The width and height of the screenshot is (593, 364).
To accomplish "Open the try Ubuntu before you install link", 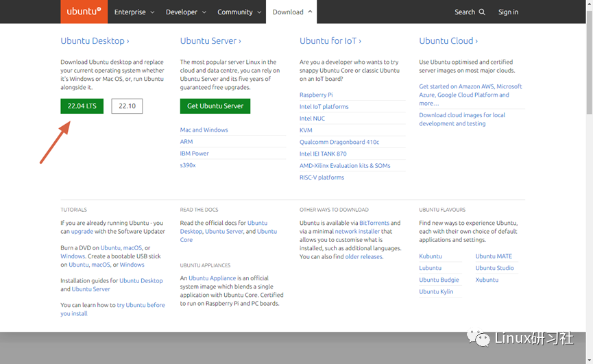I will pyautogui.click(x=112, y=308).
